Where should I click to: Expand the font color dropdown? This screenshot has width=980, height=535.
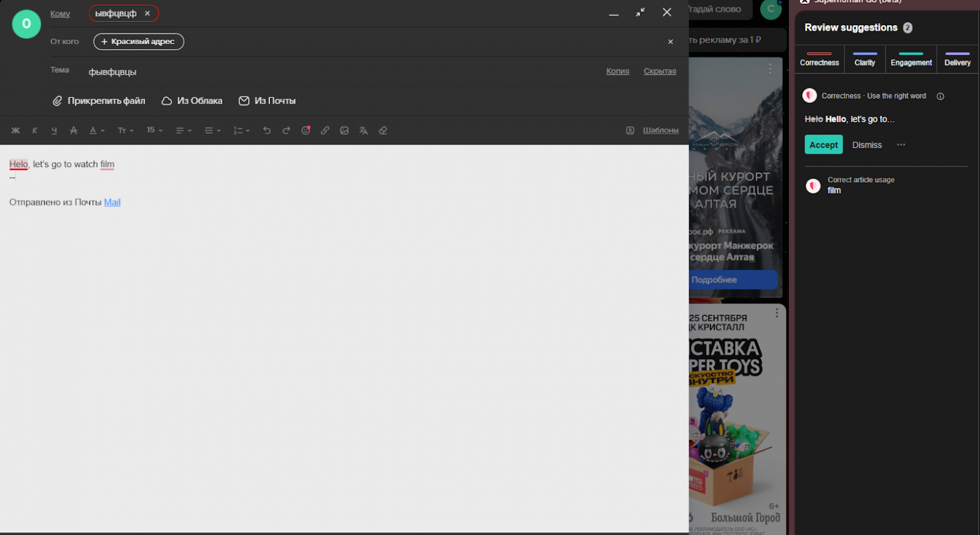(96, 130)
